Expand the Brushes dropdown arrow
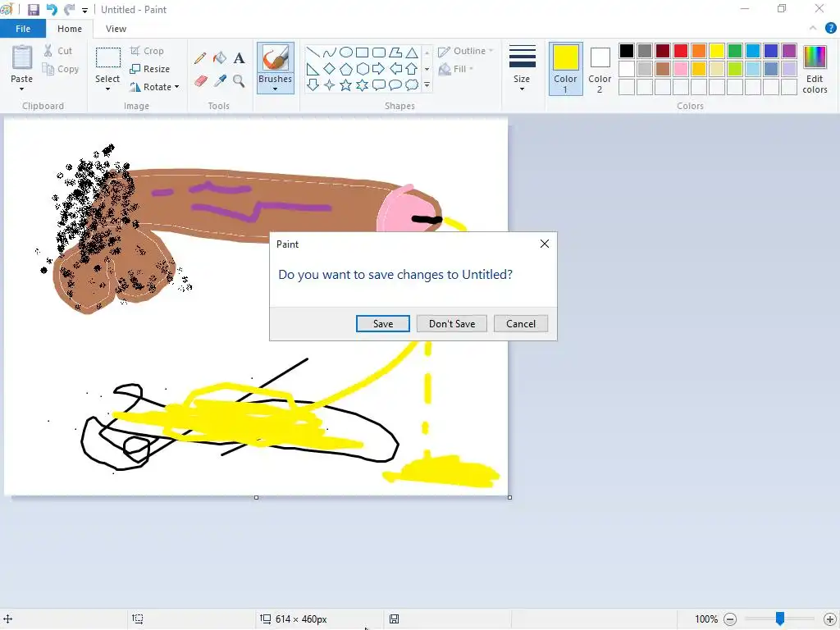The image size is (840, 630). pos(276,89)
